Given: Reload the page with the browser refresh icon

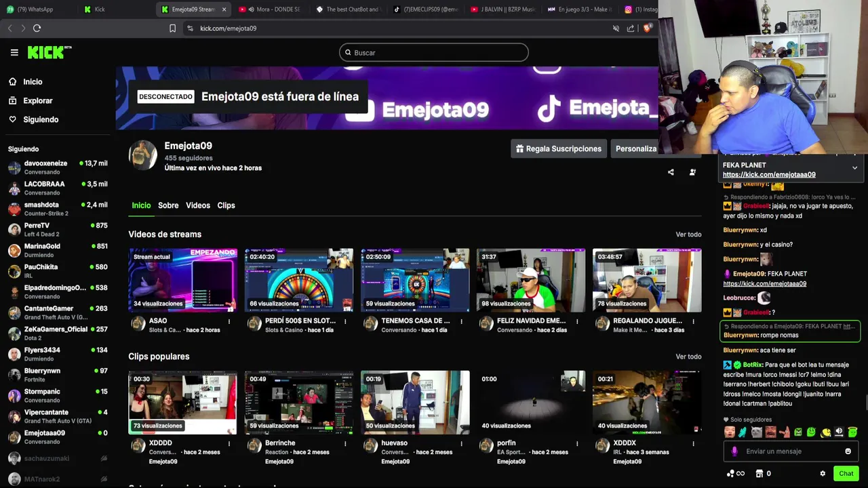Looking at the screenshot, I should coord(37,28).
